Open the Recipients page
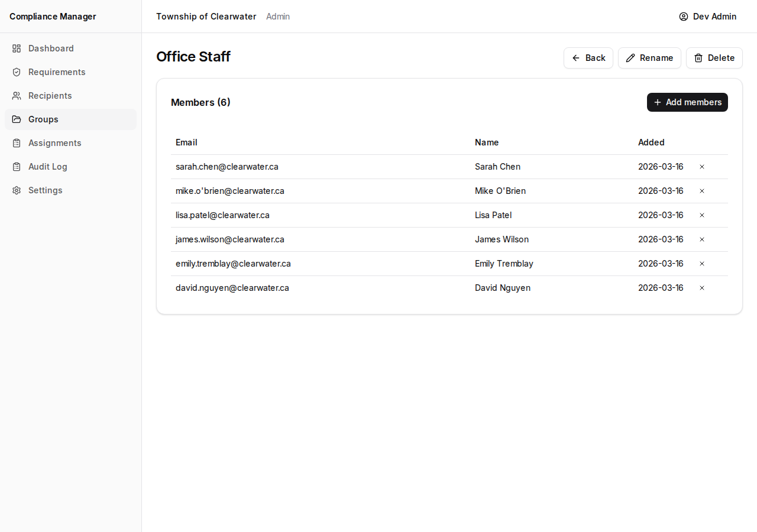 [x=70, y=96]
